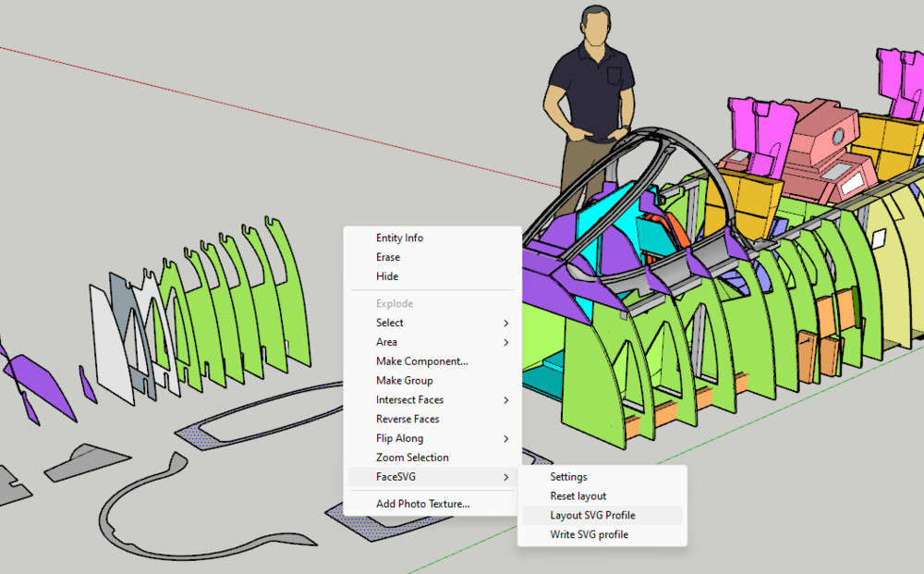Viewport: 924px width, 574px height.
Task: Open FaceSVG Settings
Action: click(568, 477)
